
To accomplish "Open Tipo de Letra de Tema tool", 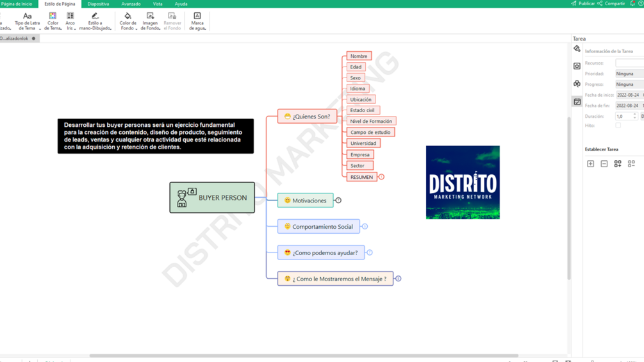I will coord(28,21).
